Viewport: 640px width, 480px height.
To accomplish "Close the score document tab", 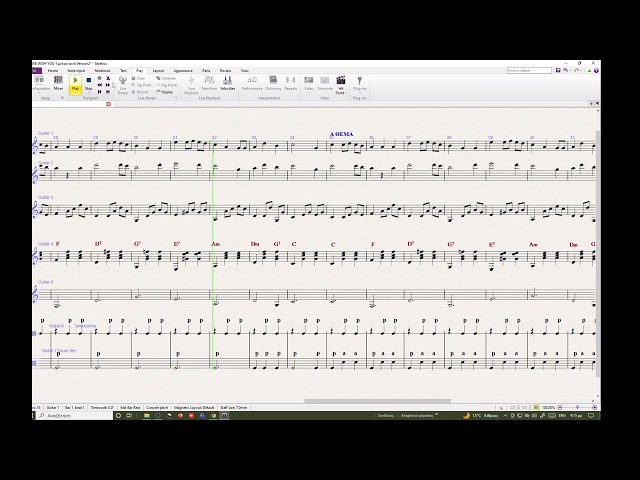I will [109, 104].
